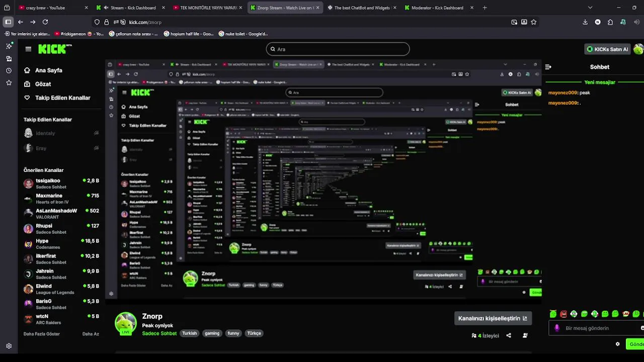Switch to TEK MONİTÖRLE YAYIN tab
This screenshot has height=362, width=644.
pyautogui.click(x=207, y=8)
